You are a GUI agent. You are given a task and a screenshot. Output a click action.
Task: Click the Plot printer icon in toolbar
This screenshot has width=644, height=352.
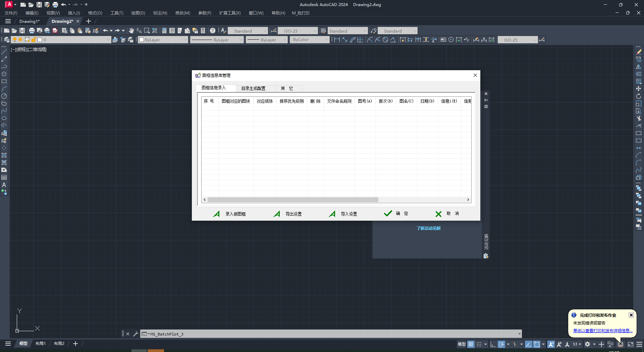point(32,31)
